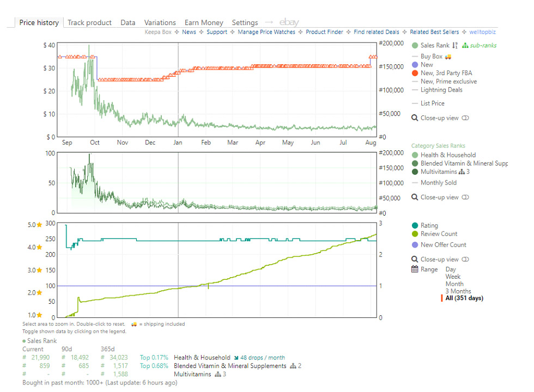Toggle Close-up view for rating chart
This screenshot has width=534, height=392.
465,260
